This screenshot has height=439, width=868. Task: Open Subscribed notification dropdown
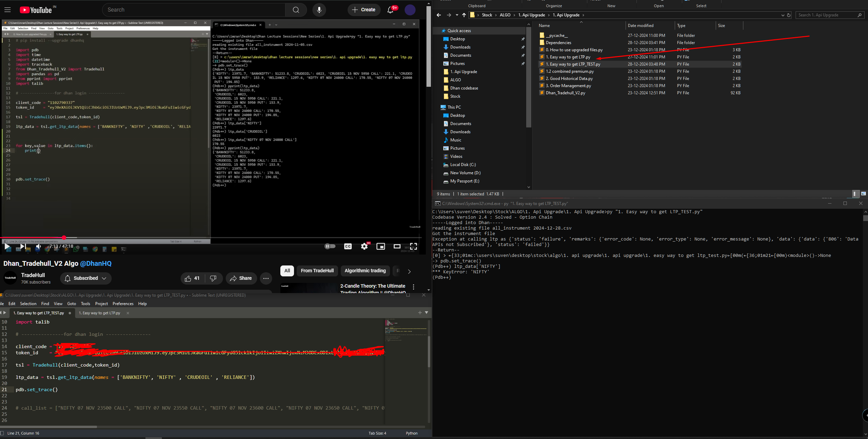click(x=86, y=278)
